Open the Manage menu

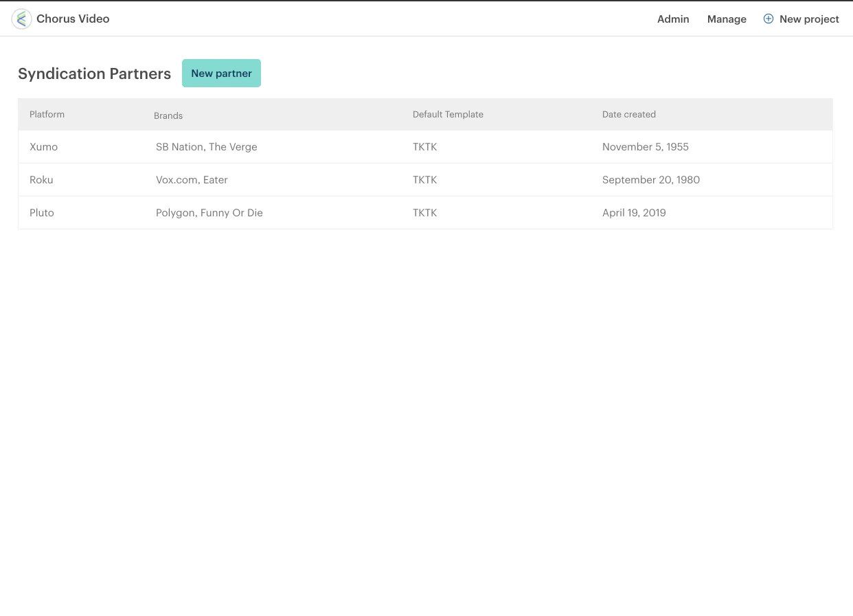727,19
